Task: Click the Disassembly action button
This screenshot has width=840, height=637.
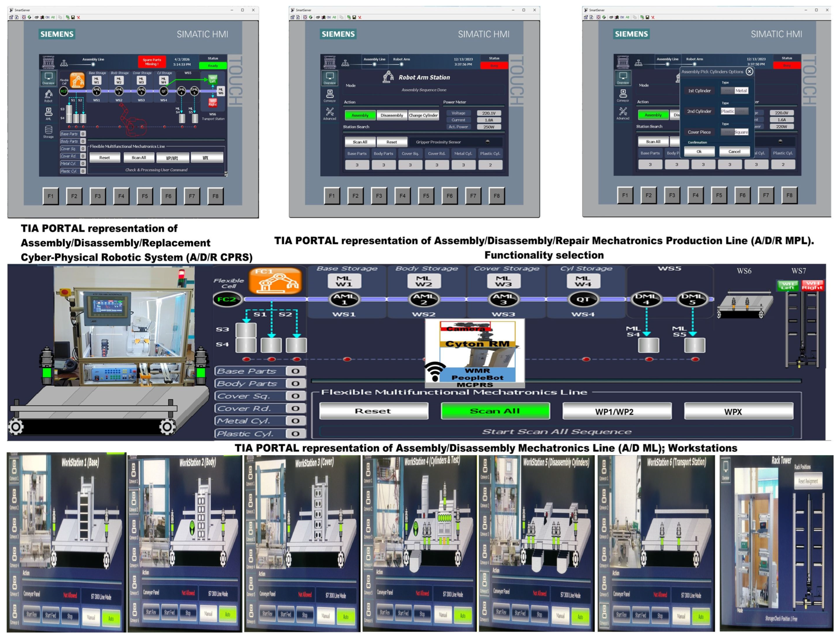Action: (x=391, y=115)
